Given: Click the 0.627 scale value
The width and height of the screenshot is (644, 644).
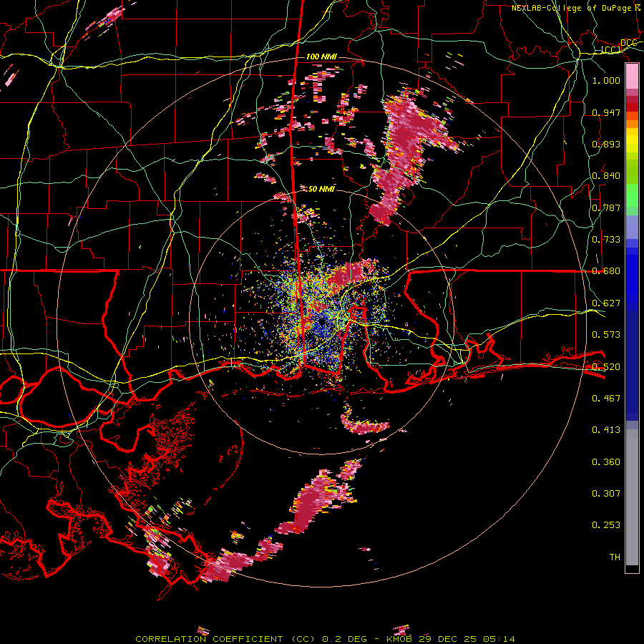Looking at the screenshot, I should pos(606,303).
